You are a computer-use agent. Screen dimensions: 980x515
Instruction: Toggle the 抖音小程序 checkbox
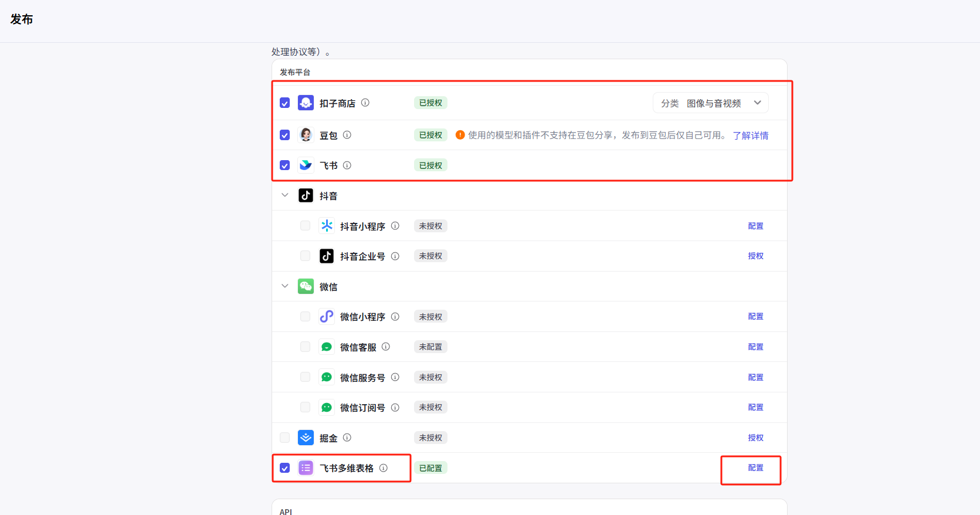coord(306,226)
